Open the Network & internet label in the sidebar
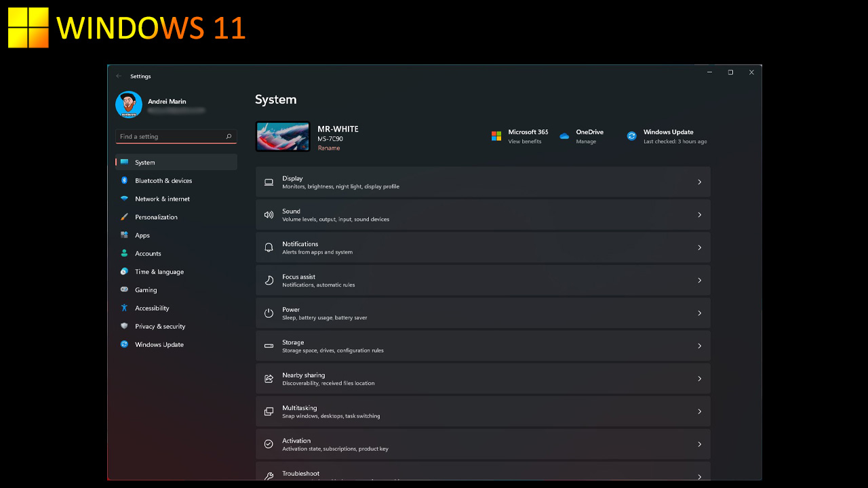This screenshot has height=488, width=868. (x=163, y=199)
